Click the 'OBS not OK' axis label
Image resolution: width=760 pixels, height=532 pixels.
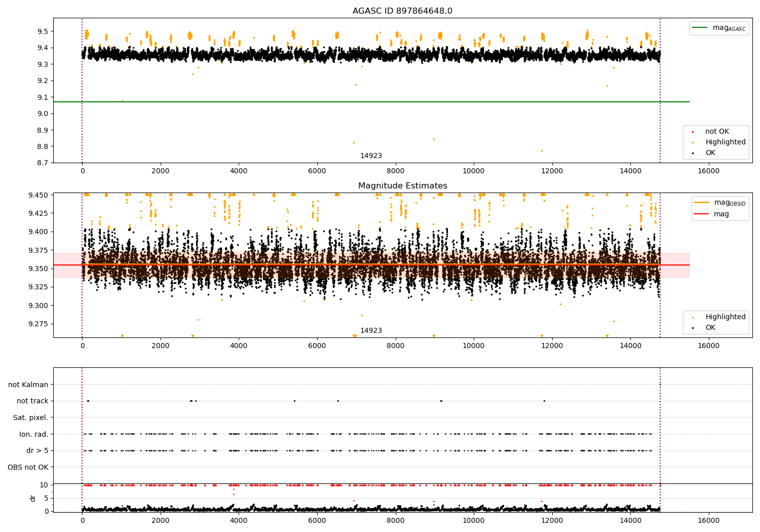[28, 467]
